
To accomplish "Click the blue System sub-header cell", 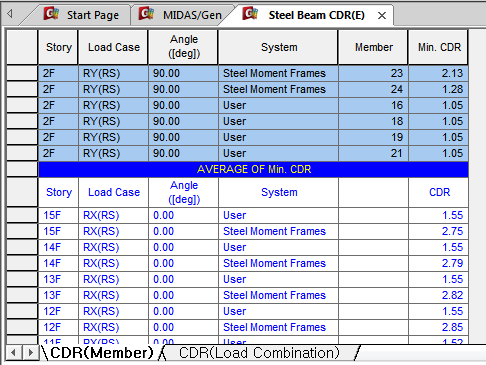I will tap(278, 192).
